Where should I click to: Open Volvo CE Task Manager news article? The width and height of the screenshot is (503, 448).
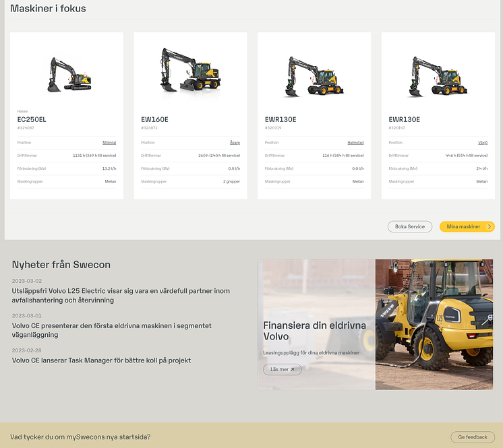(101, 360)
